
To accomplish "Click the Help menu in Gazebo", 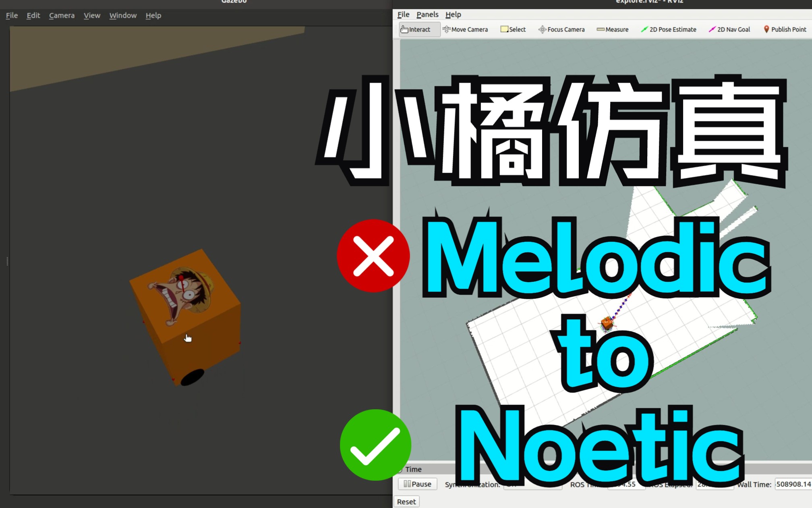I will (153, 15).
